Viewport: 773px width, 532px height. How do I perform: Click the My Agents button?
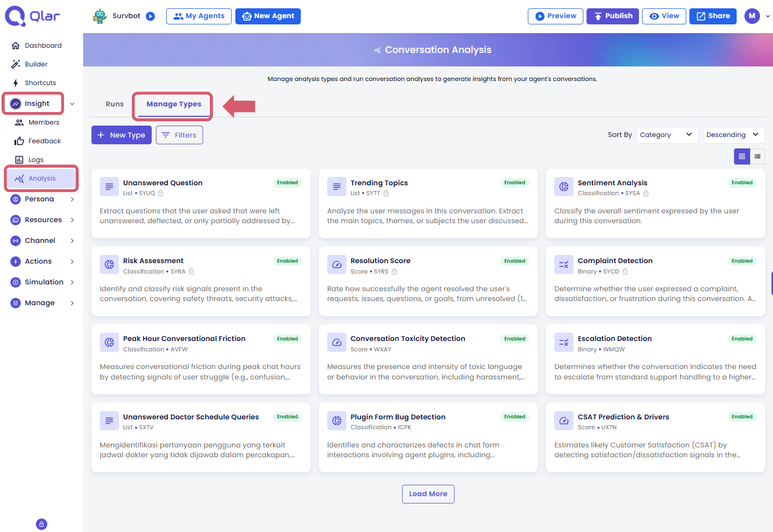199,16
